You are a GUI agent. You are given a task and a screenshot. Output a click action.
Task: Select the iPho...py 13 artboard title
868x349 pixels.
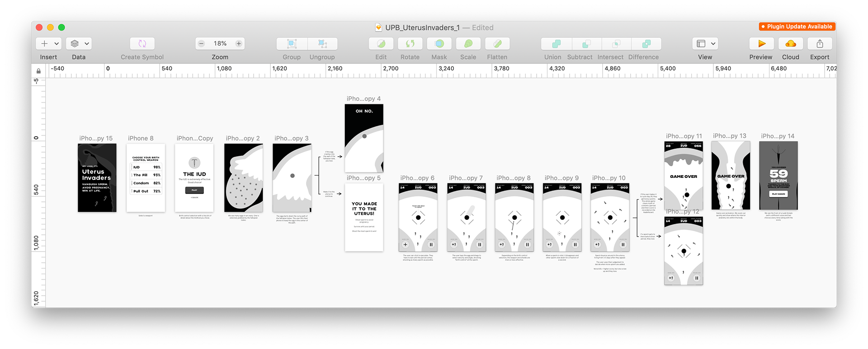(x=730, y=135)
